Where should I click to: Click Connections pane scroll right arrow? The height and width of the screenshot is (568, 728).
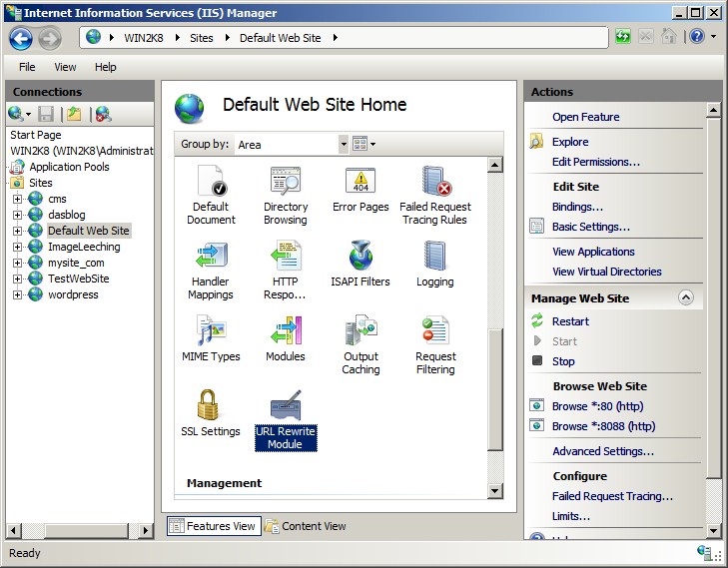point(146,530)
